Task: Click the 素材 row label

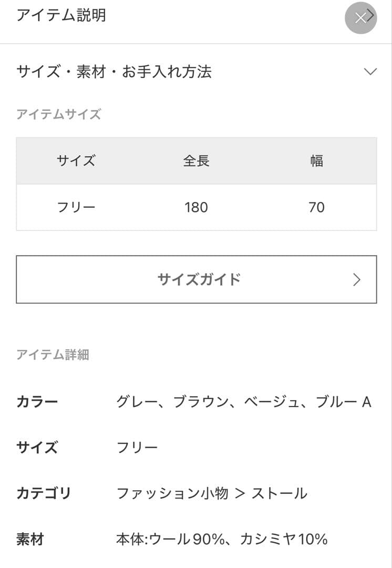Action: 30,539
